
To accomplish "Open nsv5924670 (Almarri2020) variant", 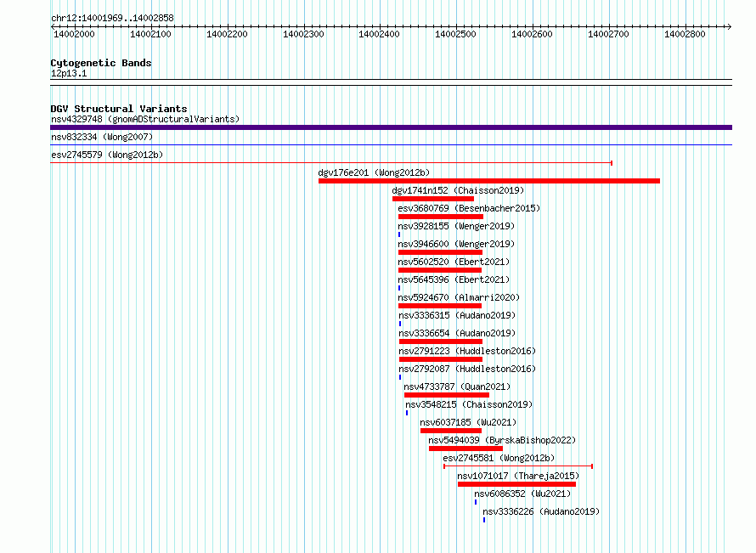I will click(x=459, y=297).
